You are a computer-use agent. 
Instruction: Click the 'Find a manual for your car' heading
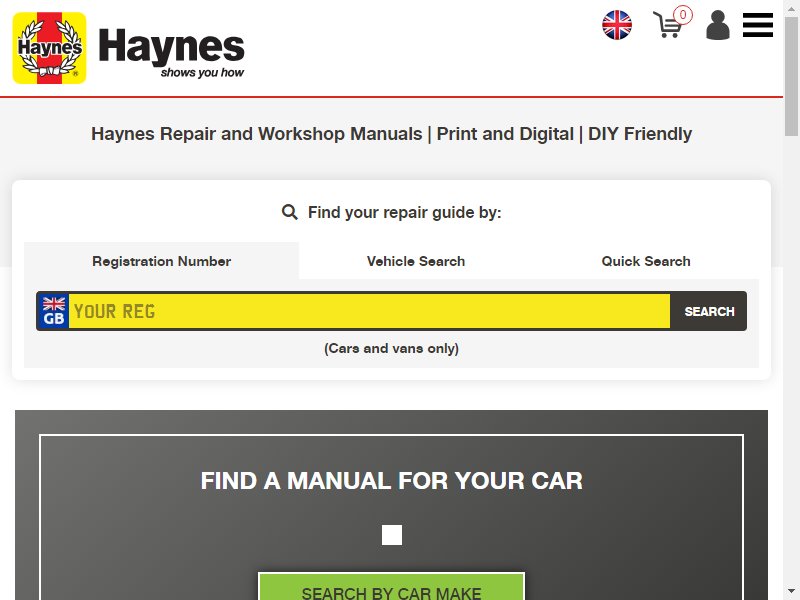pos(391,481)
